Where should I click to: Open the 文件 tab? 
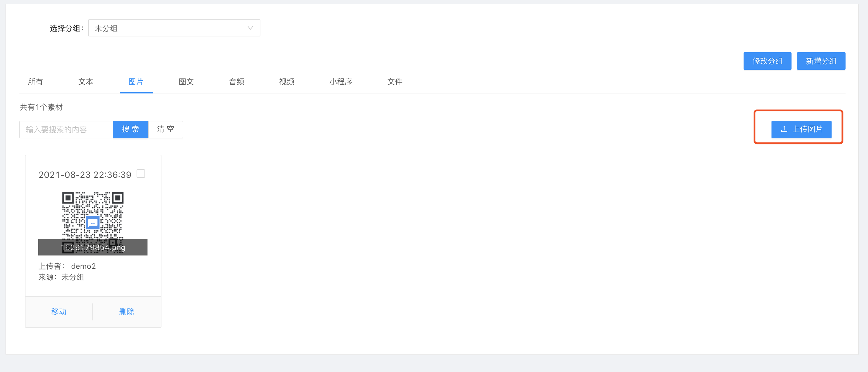395,82
